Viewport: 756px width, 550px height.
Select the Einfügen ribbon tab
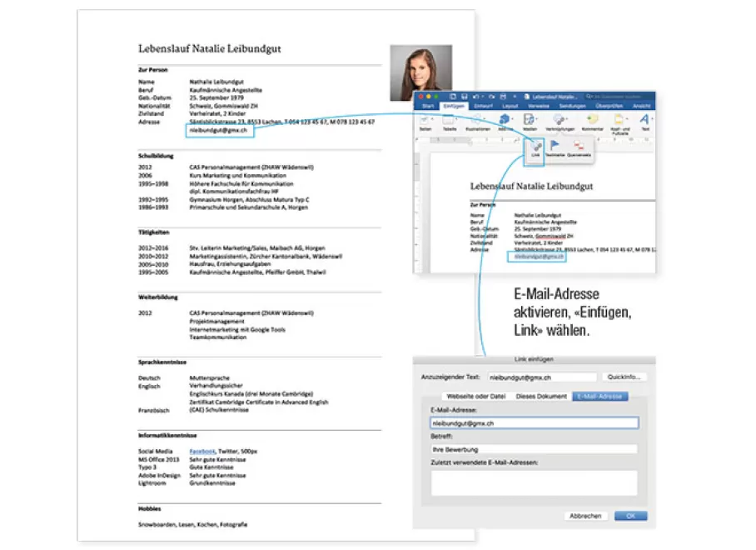454,106
